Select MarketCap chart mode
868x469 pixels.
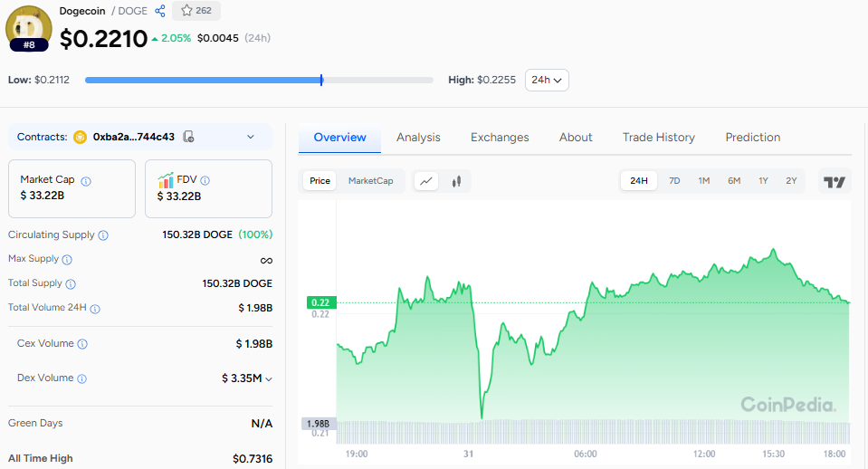(370, 181)
